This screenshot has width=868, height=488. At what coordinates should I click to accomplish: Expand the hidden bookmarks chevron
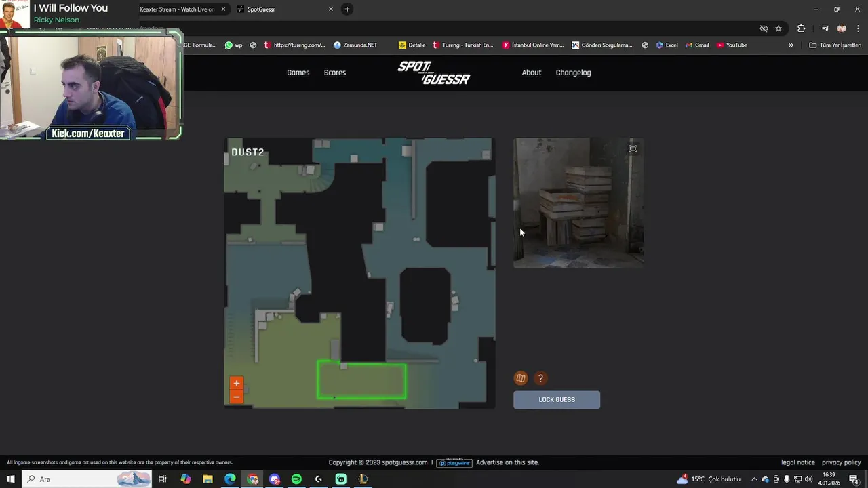791,45
